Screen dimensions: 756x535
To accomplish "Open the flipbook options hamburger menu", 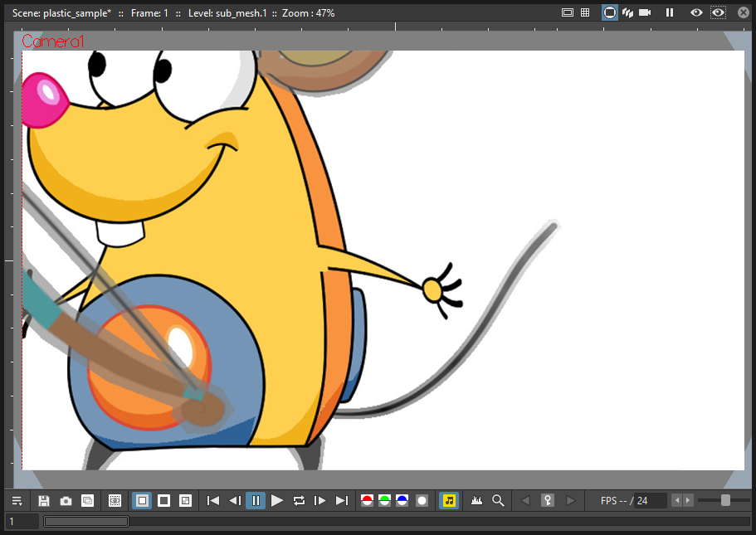I will tap(17, 501).
